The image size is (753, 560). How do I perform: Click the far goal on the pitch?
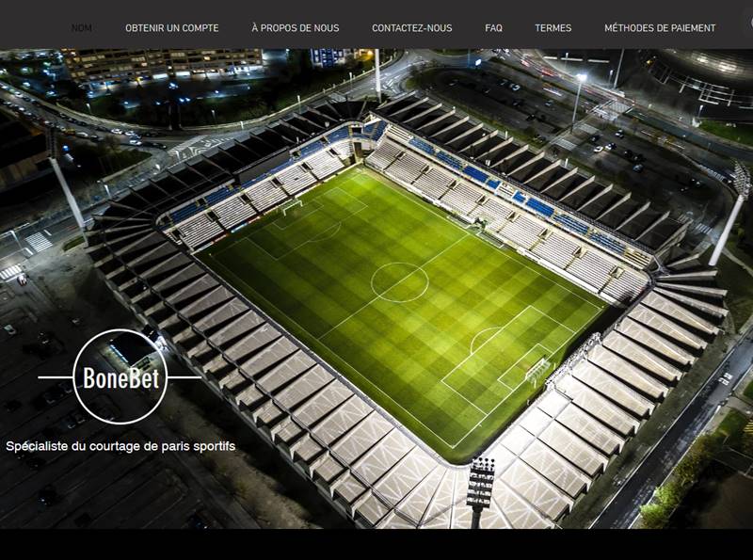293,207
